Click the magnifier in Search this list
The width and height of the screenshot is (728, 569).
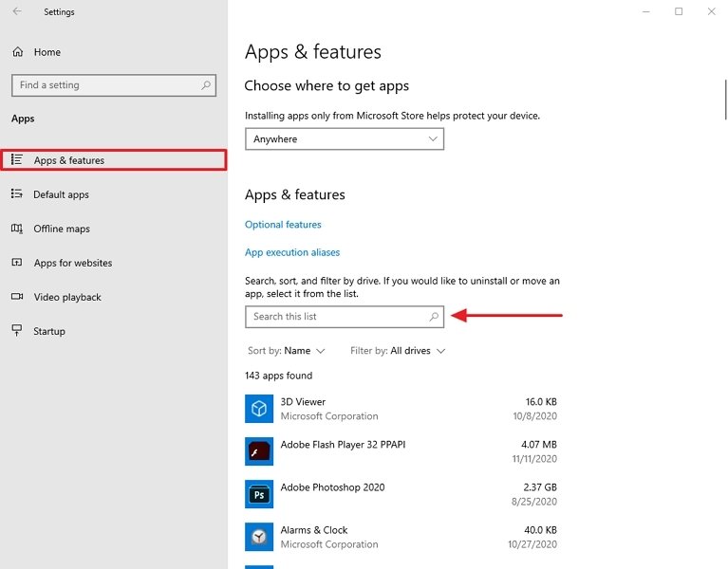tap(434, 317)
